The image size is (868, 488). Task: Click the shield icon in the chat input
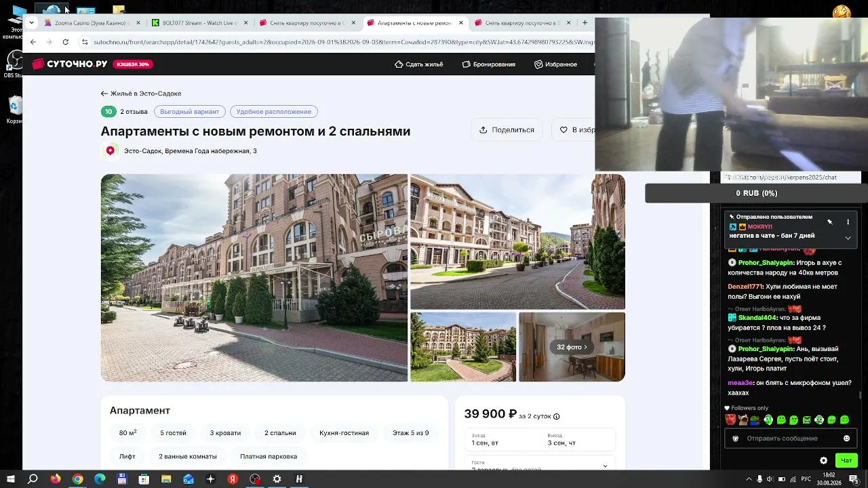click(x=736, y=439)
